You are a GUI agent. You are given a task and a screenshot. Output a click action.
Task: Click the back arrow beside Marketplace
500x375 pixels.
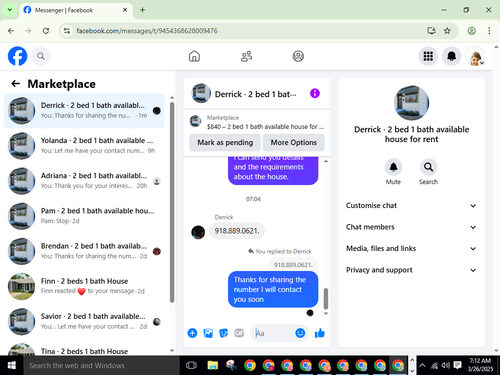click(x=15, y=84)
